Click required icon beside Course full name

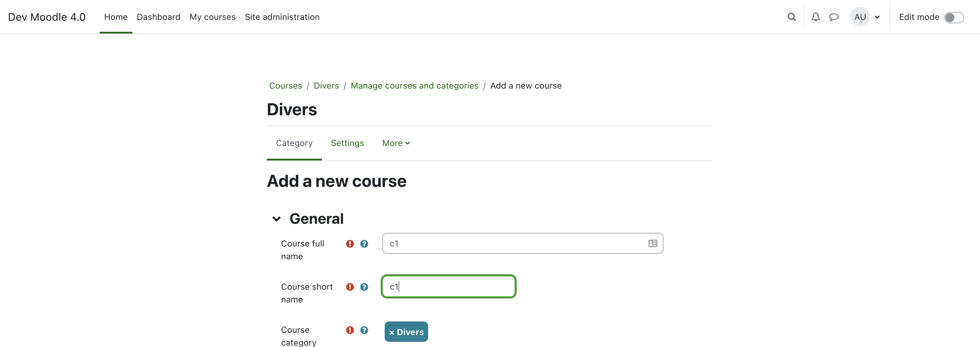pos(350,244)
